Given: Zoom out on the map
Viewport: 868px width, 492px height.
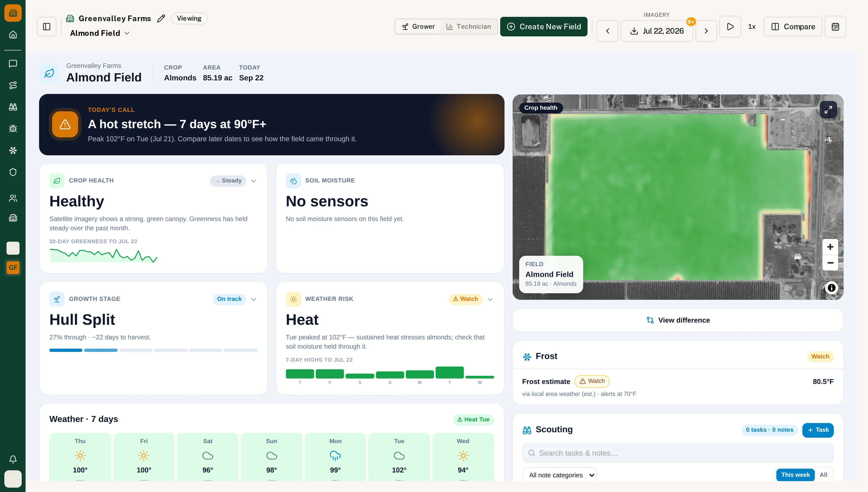Looking at the screenshot, I should [830, 263].
